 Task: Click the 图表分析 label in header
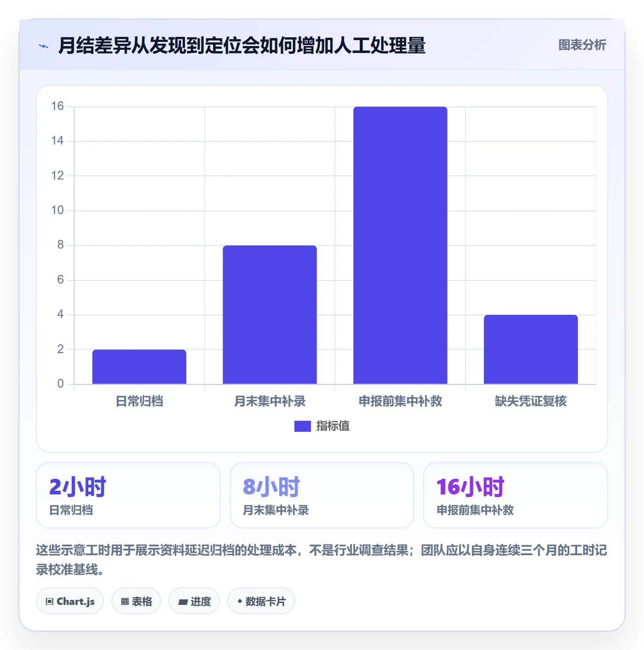pyautogui.click(x=582, y=45)
